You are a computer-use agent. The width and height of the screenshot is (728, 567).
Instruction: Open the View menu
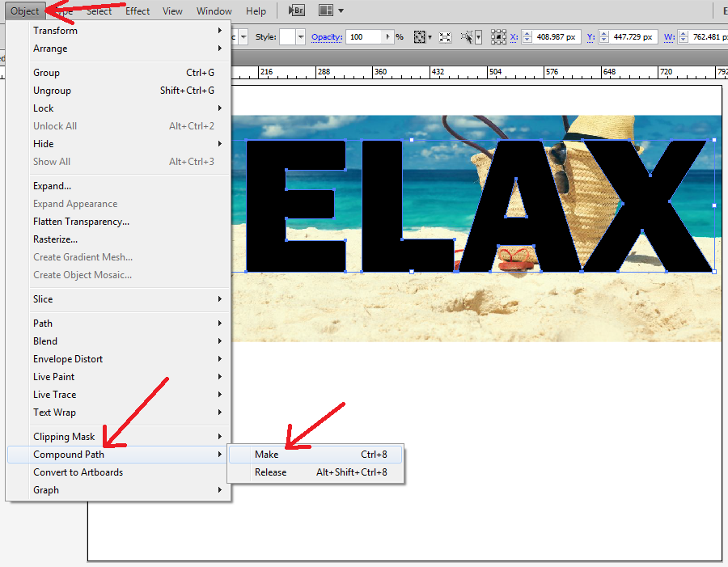pos(172,11)
